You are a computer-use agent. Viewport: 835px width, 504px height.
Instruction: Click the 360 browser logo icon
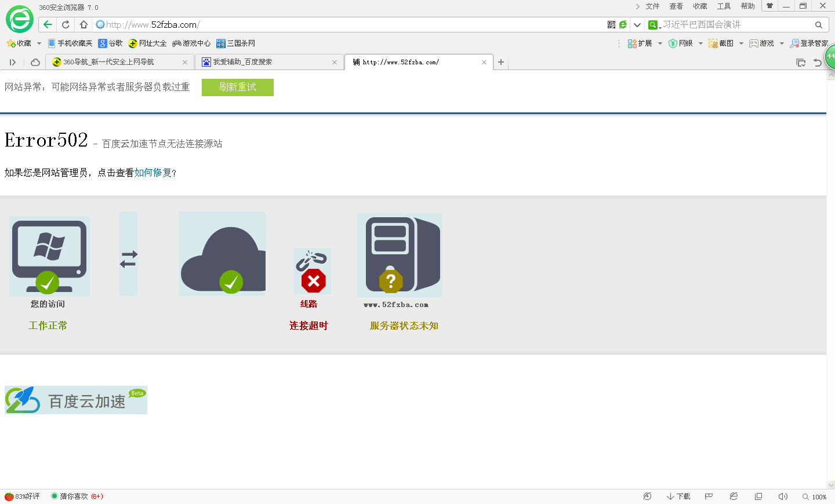pyautogui.click(x=20, y=20)
